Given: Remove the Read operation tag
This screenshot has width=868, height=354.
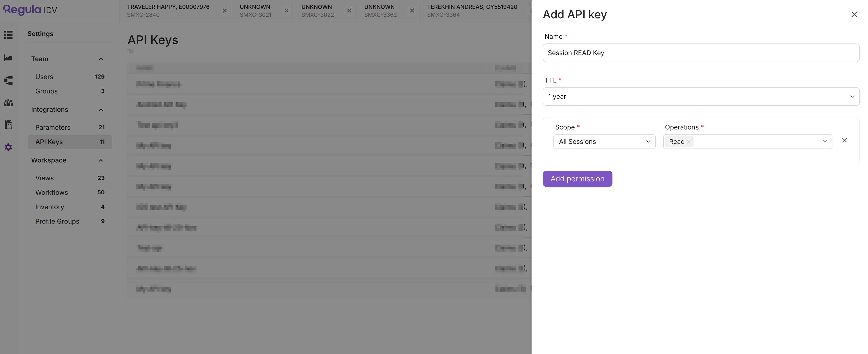Looking at the screenshot, I should point(689,142).
